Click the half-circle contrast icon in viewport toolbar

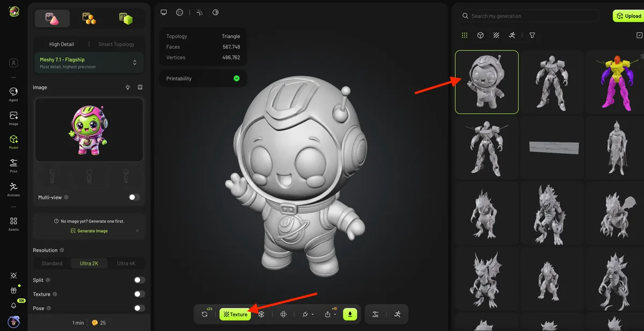click(216, 12)
